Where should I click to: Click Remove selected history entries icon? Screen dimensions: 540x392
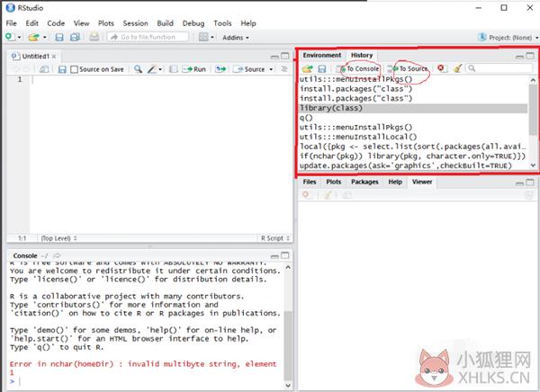pos(440,68)
